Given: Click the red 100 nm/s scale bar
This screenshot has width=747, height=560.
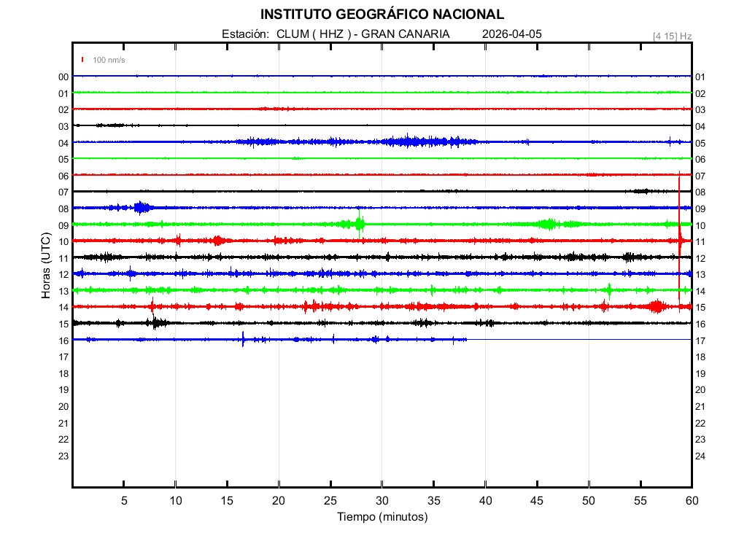Looking at the screenshot, I should coord(83,60).
